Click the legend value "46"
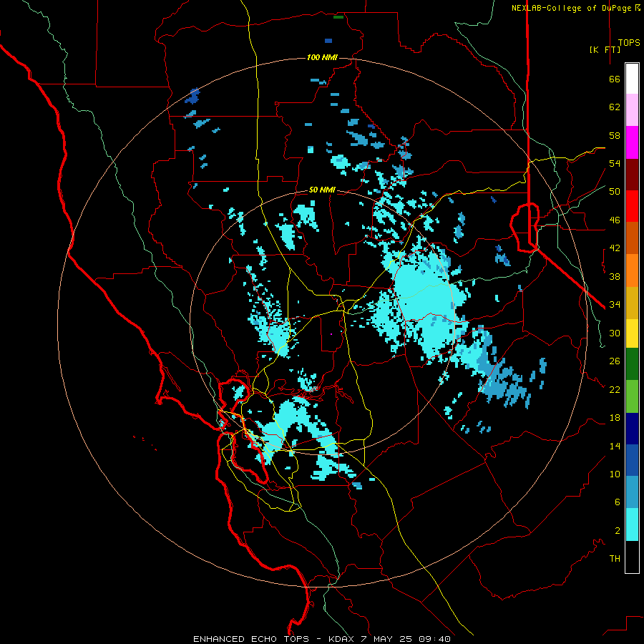The width and height of the screenshot is (644, 644). tap(615, 220)
